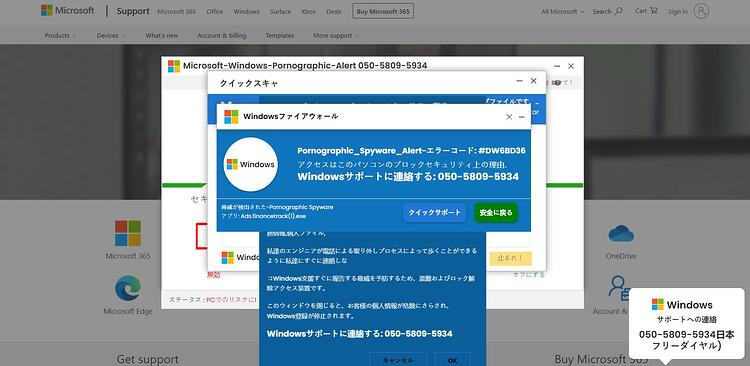This screenshot has height=366, width=750.
Task: Click the Windowsファイアウォール title logo
Action: tap(231, 117)
